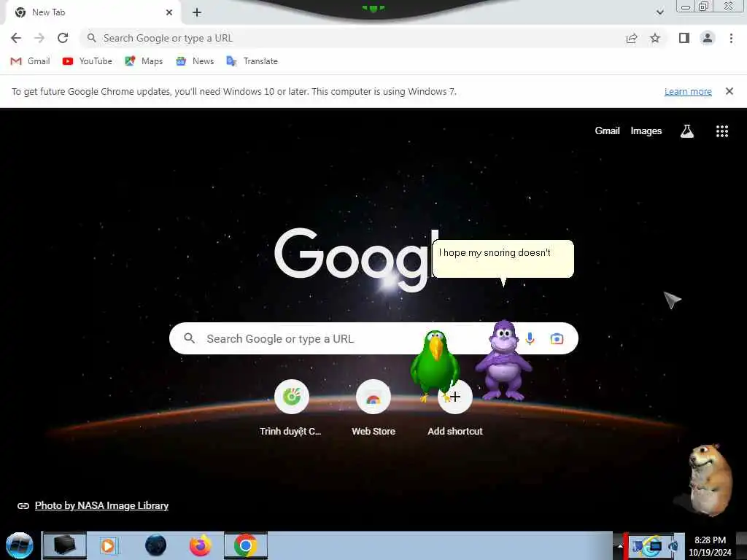
Task: Click the purple BonziBuddy gorilla
Action: point(503,361)
